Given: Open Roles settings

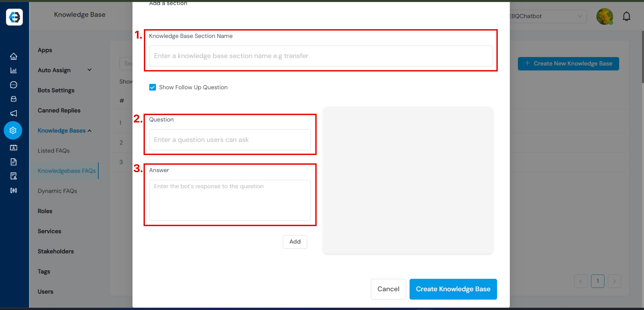Looking at the screenshot, I should [45, 211].
